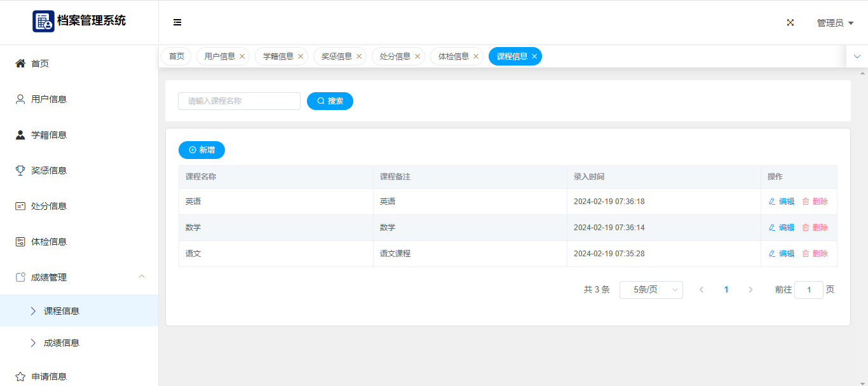Open the 管理员 user dropdown
Image resolution: width=868 pixels, height=386 pixels.
point(834,23)
